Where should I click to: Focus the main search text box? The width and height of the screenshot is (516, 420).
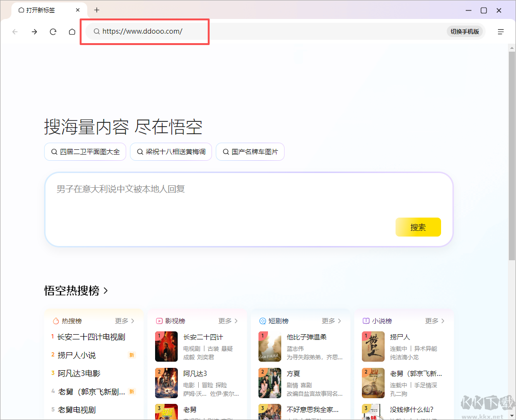[249, 209]
